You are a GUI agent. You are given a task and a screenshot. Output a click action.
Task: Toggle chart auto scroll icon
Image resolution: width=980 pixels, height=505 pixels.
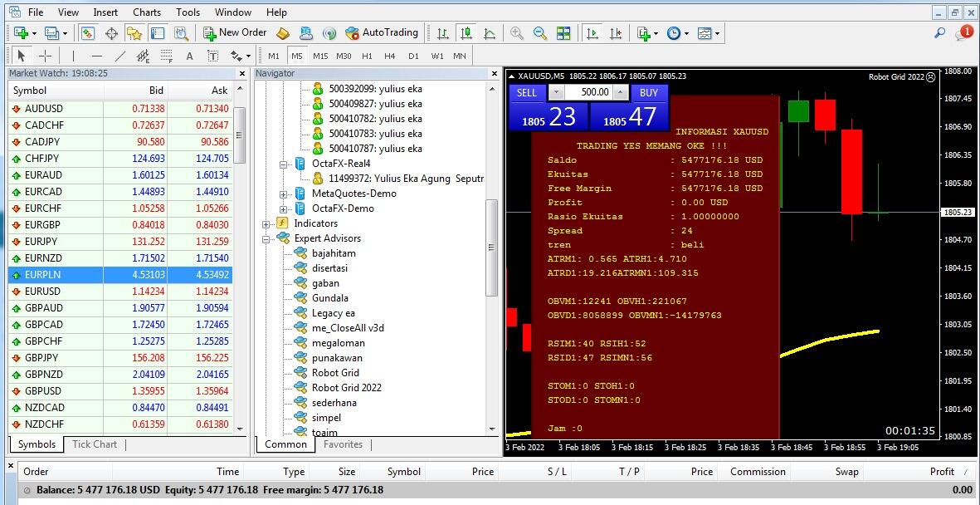(x=593, y=32)
